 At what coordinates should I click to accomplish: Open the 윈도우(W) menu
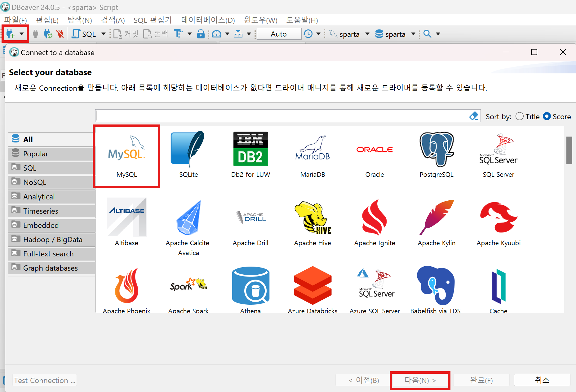point(260,20)
